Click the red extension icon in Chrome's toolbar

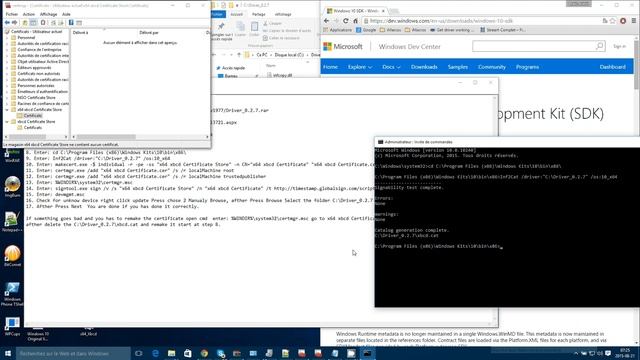pos(623,21)
